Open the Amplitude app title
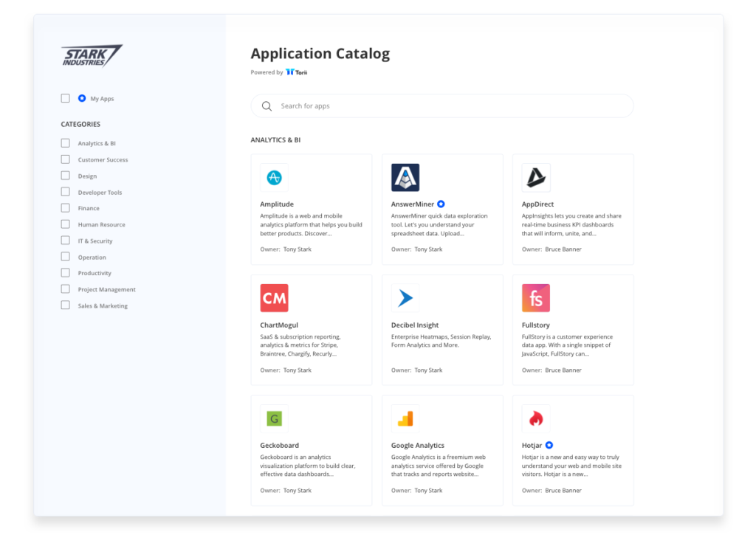 [277, 204]
